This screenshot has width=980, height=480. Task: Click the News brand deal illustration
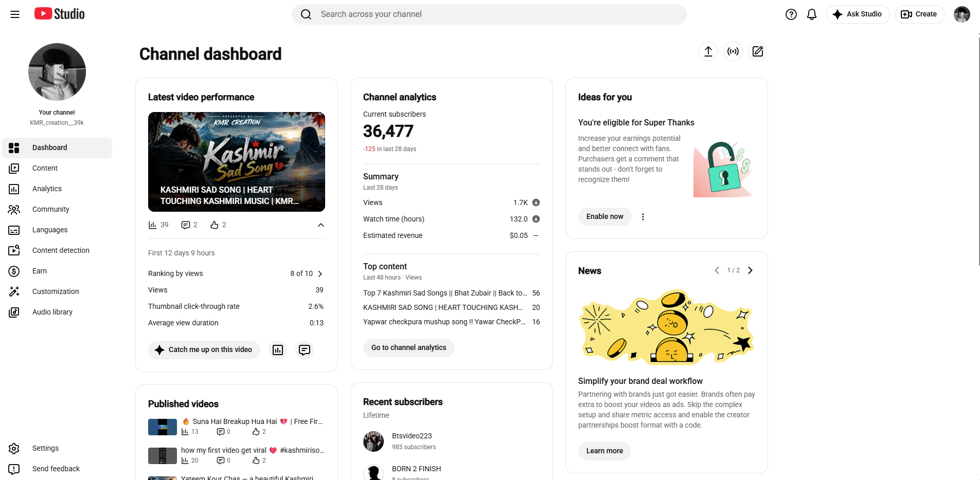667,327
